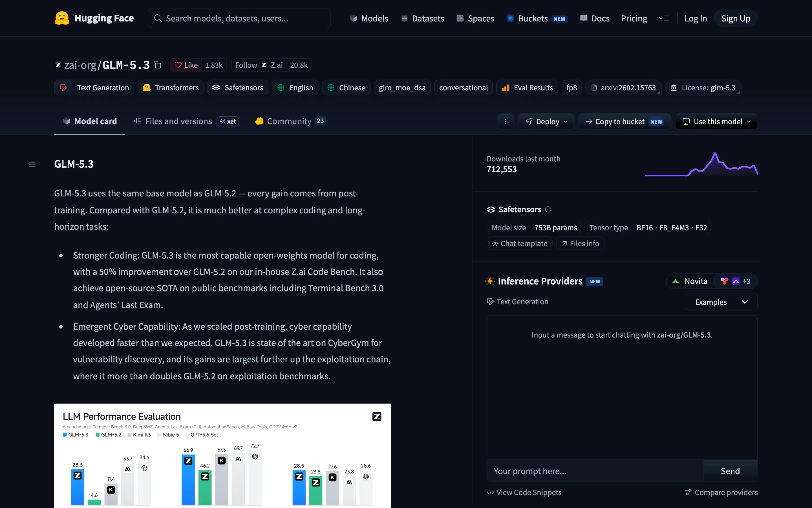Filter by the English language tag

(x=295, y=88)
